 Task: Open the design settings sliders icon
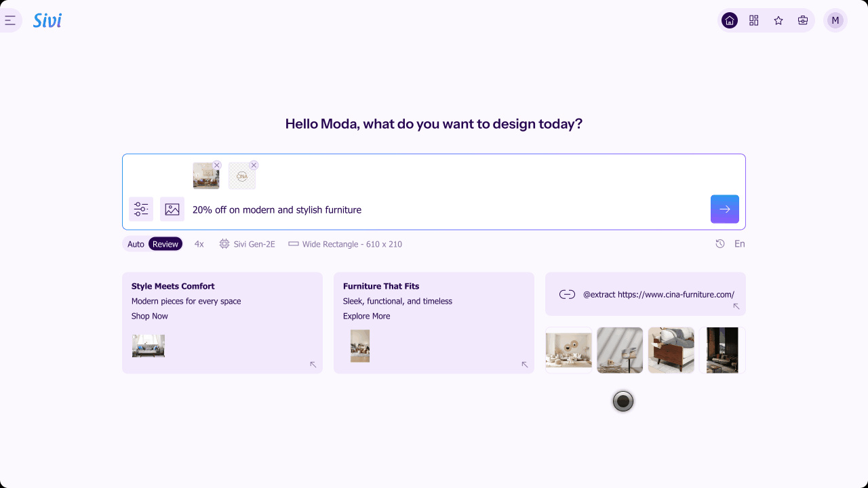[x=141, y=209]
